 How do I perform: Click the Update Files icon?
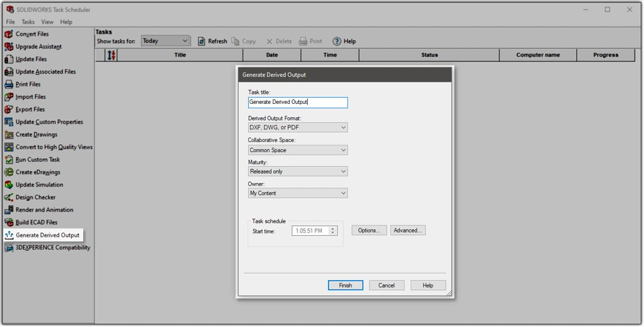click(x=9, y=59)
